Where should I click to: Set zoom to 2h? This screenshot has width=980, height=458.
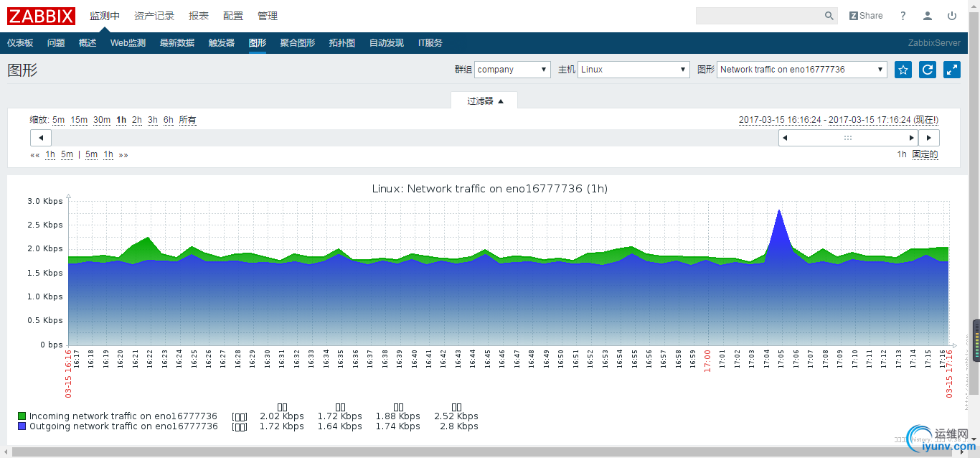(137, 120)
